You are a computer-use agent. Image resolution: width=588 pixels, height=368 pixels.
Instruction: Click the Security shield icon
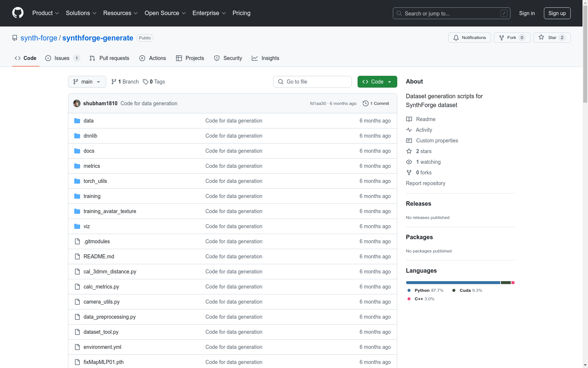[217, 58]
